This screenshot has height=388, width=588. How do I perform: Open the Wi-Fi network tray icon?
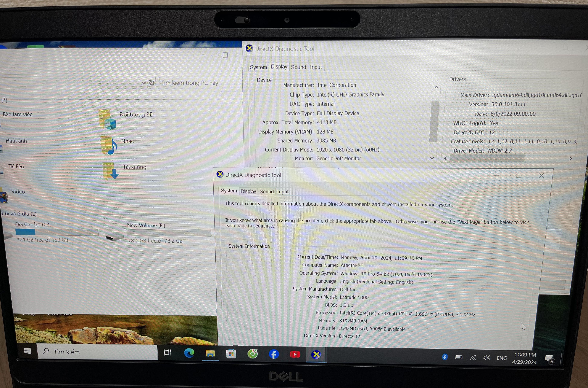click(x=473, y=358)
